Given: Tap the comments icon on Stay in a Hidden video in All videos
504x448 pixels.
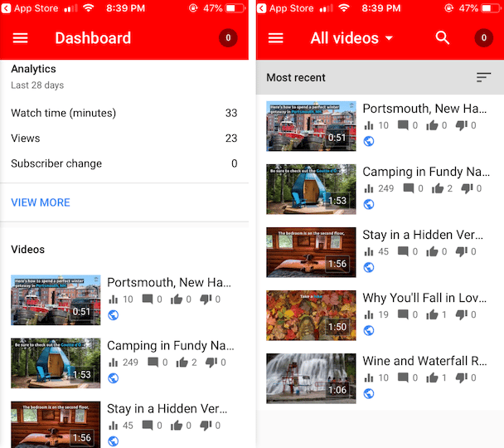Looking at the screenshot, I should click(403, 252).
